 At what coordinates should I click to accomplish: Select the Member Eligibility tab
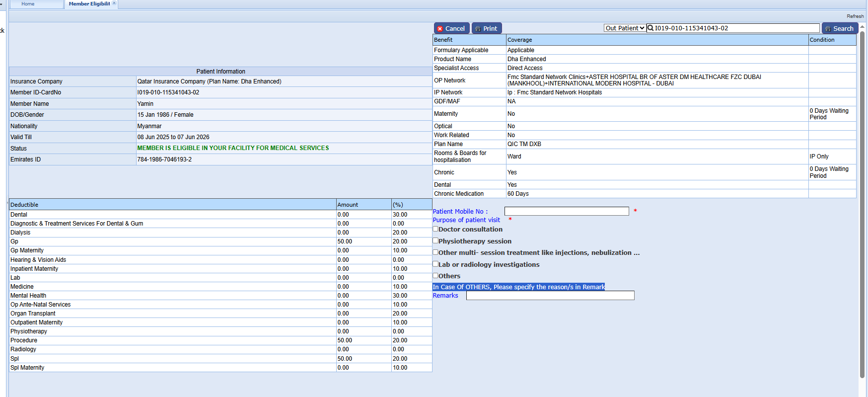coord(89,4)
